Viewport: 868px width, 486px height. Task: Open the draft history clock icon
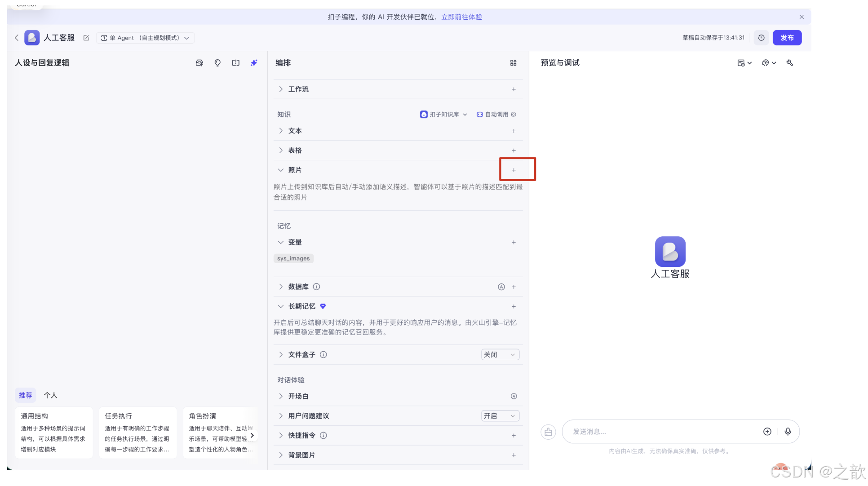click(x=761, y=38)
